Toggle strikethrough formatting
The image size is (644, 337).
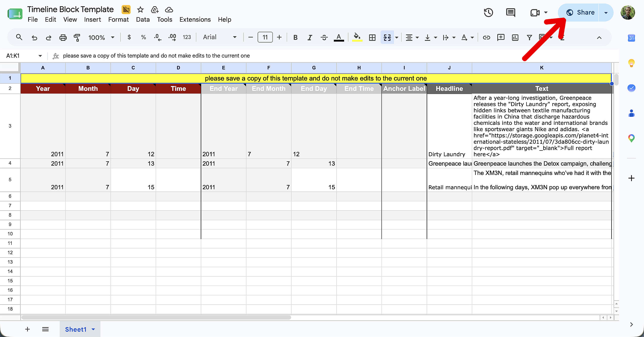coord(324,38)
